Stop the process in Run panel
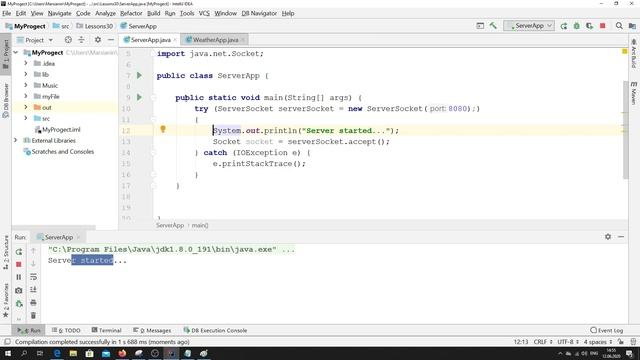 pos(19,264)
